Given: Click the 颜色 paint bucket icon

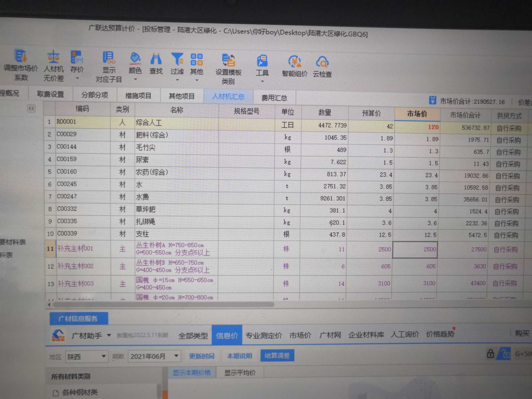Looking at the screenshot, I should (x=135, y=58).
